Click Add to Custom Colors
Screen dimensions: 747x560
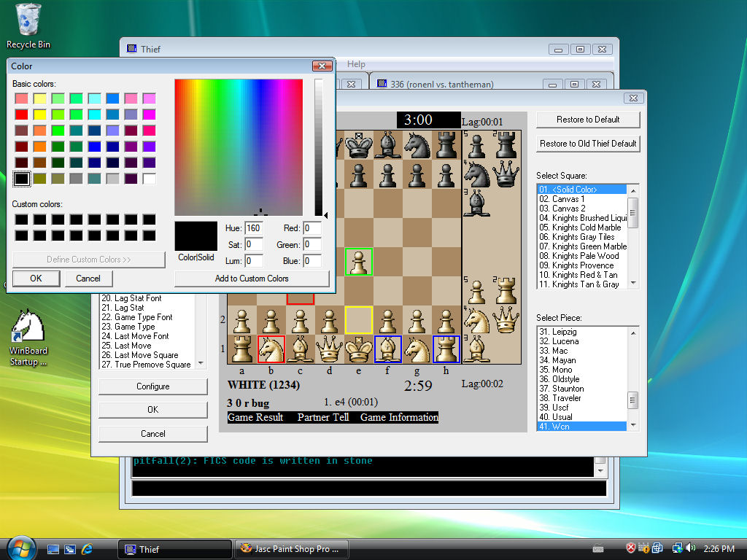[252, 279]
